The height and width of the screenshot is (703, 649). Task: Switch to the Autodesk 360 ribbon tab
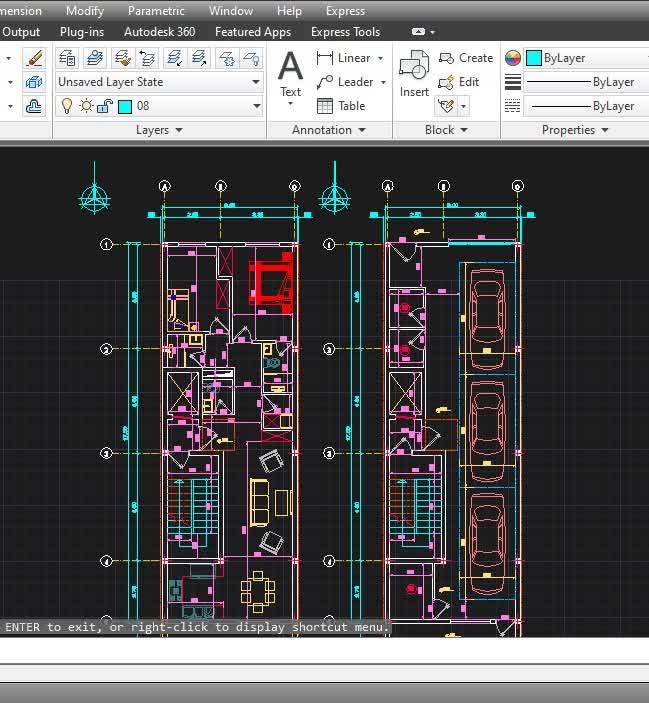point(160,32)
